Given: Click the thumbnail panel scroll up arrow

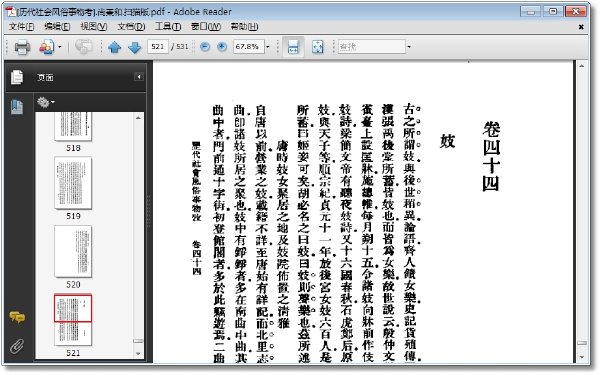Looking at the screenshot, I should click(139, 118).
